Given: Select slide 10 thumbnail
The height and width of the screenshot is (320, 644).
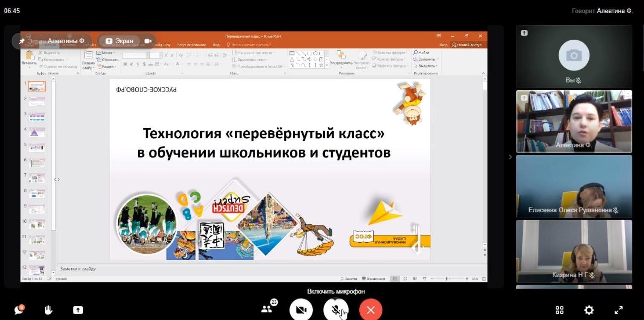Looking at the screenshot, I should pyautogui.click(x=37, y=224).
